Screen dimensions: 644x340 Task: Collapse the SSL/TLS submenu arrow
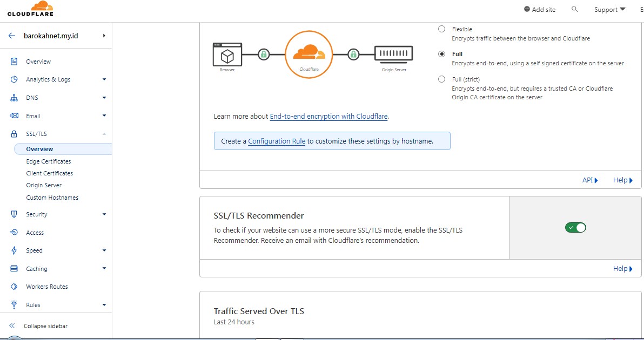tap(104, 134)
